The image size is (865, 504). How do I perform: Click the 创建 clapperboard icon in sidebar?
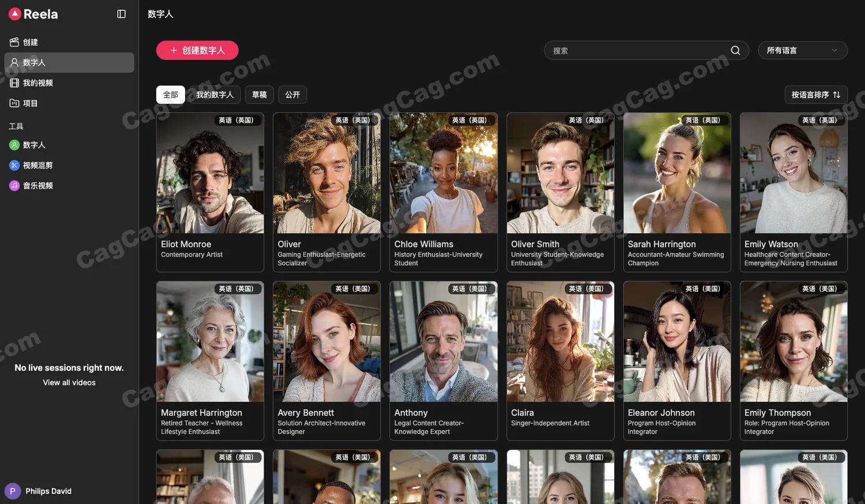point(14,42)
